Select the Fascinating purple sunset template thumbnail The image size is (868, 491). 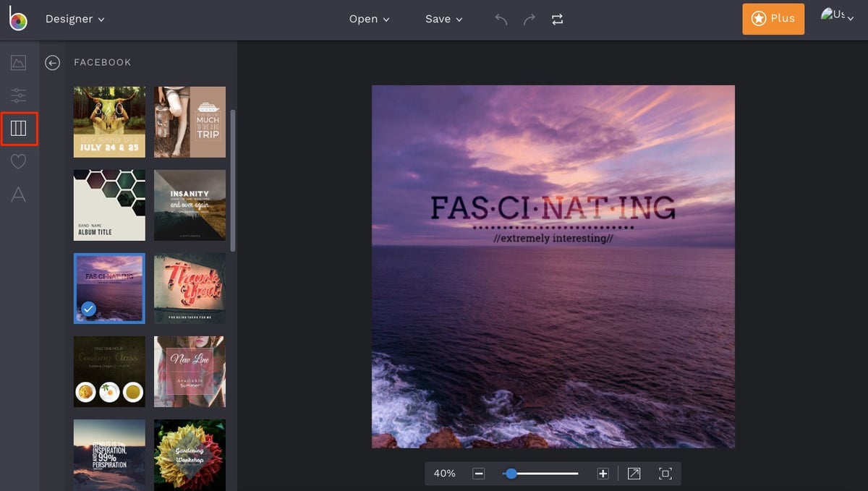[109, 288]
